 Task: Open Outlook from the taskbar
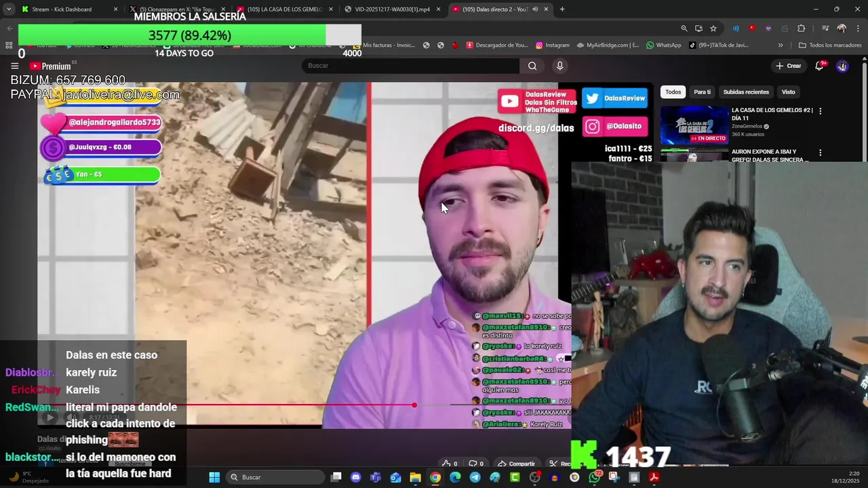tap(395, 477)
